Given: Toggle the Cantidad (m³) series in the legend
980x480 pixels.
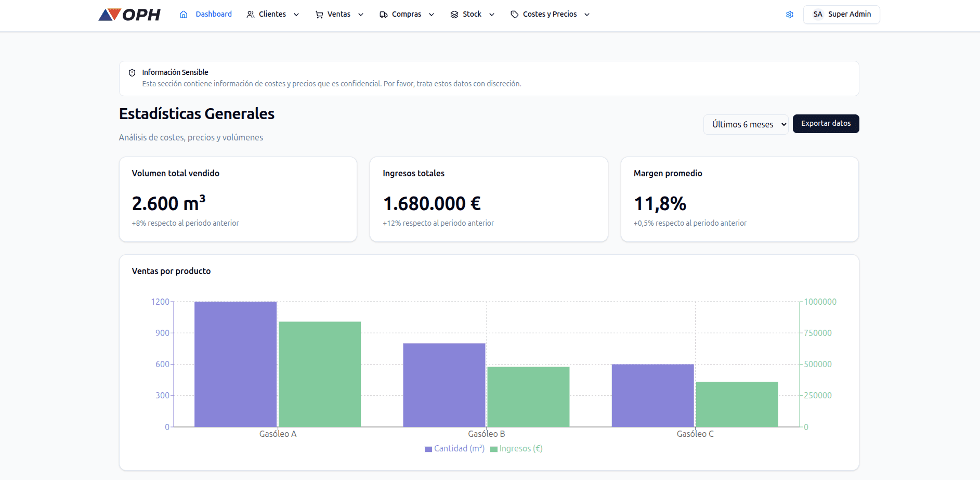Looking at the screenshot, I should pyautogui.click(x=453, y=448).
